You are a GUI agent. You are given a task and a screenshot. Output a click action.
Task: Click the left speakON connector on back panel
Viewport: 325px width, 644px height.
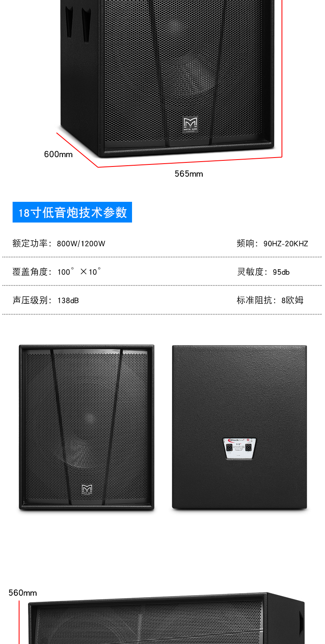click(230, 447)
